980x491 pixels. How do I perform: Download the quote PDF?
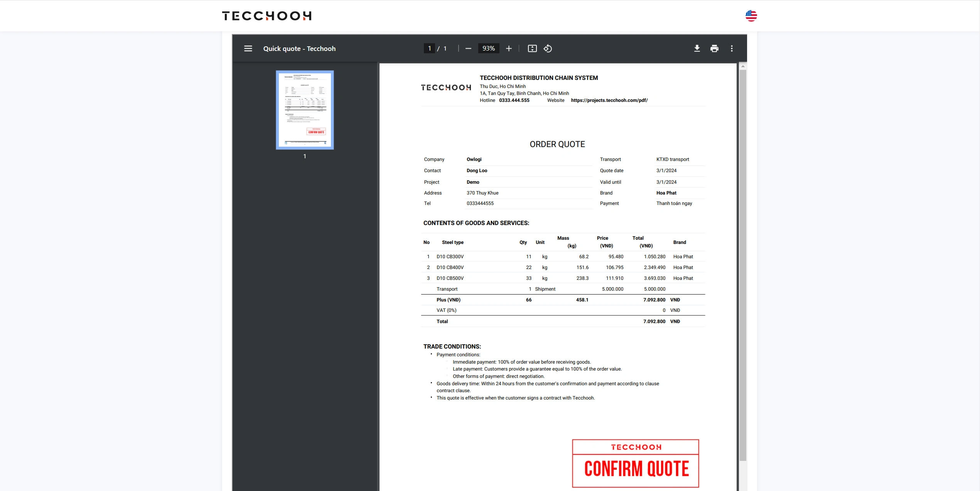[x=697, y=49]
